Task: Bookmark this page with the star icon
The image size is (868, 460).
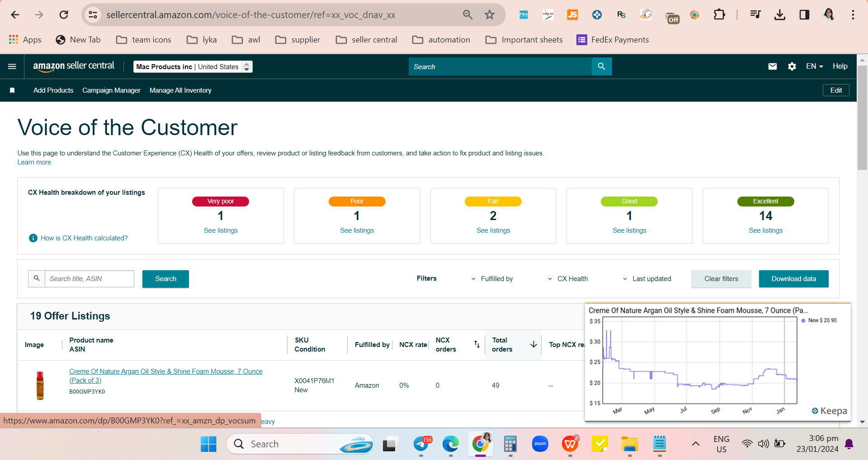Action: click(x=490, y=15)
